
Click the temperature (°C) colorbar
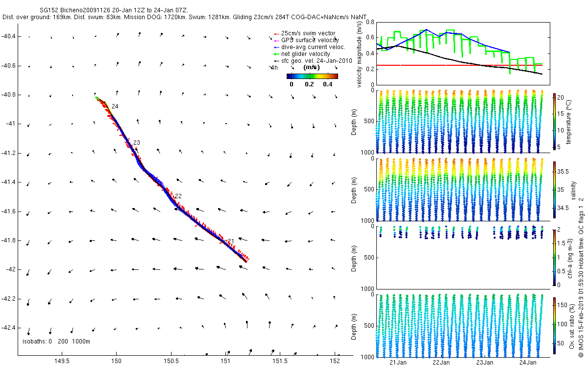(555, 121)
